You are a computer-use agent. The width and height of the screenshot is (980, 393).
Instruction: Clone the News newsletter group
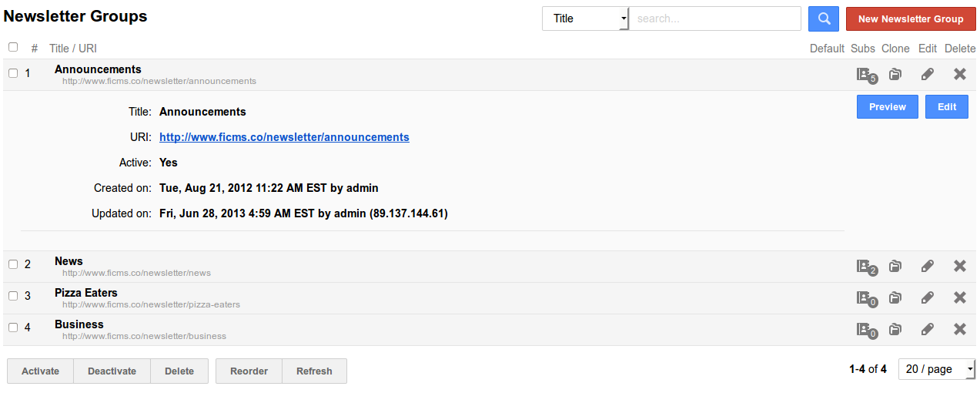tap(895, 267)
